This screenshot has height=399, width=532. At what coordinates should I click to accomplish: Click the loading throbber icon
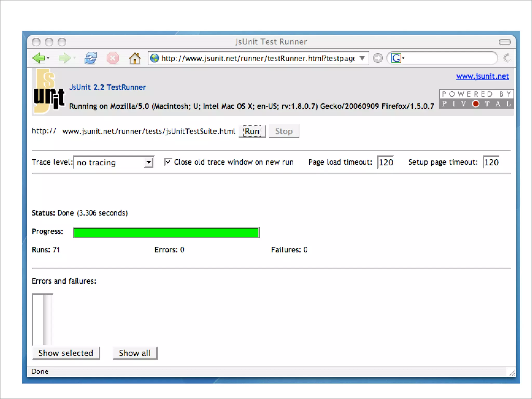point(507,58)
